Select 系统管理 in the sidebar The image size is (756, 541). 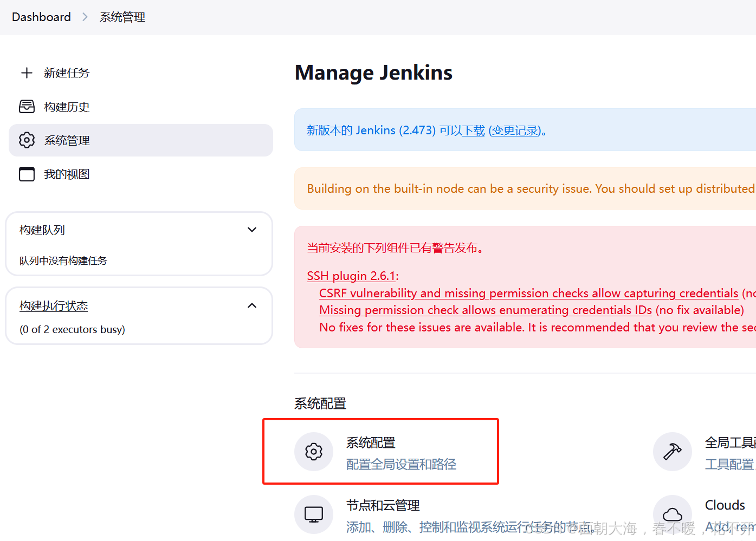click(x=141, y=140)
